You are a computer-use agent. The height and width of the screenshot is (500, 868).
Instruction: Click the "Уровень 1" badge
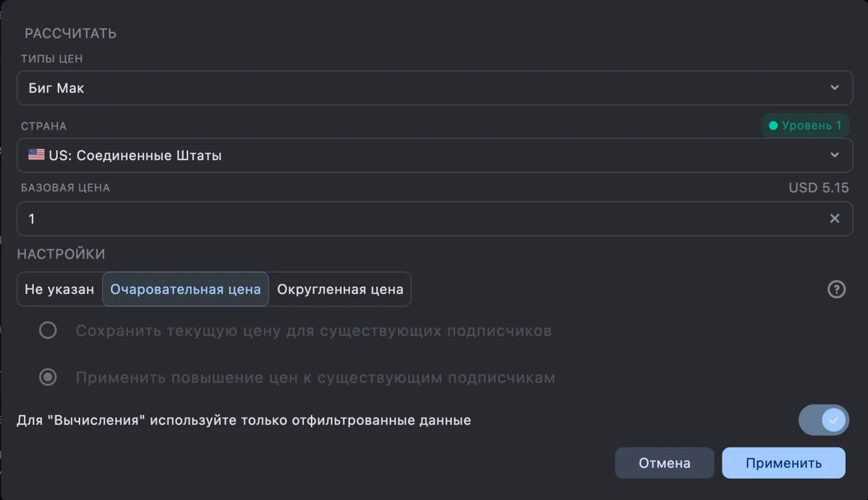(x=805, y=125)
